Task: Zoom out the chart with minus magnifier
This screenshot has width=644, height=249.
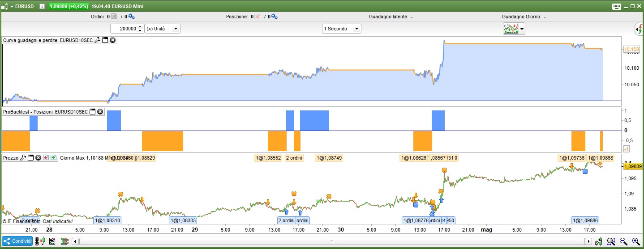Action: (x=623, y=241)
